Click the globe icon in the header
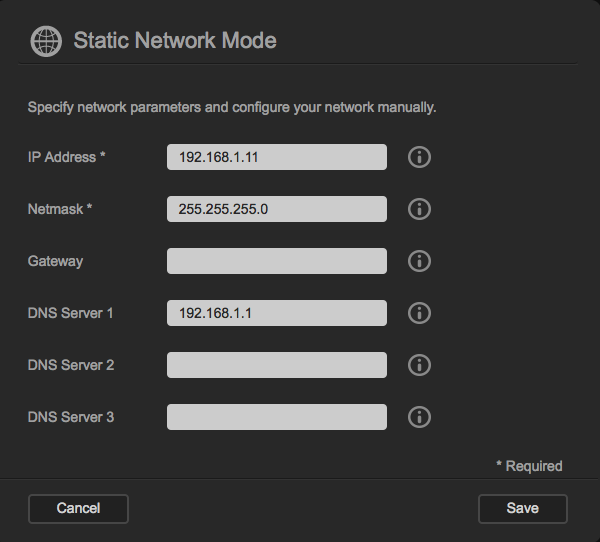The width and height of the screenshot is (600, 542). coord(46,41)
